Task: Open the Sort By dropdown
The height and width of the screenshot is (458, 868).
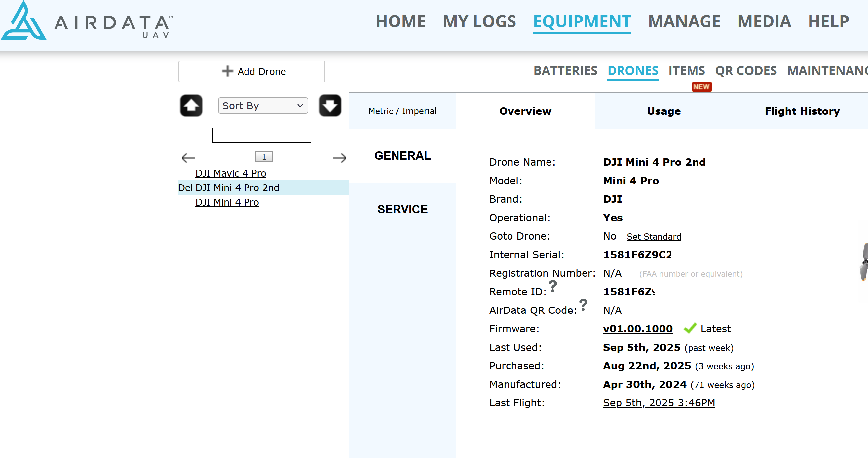Action: (263, 105)
